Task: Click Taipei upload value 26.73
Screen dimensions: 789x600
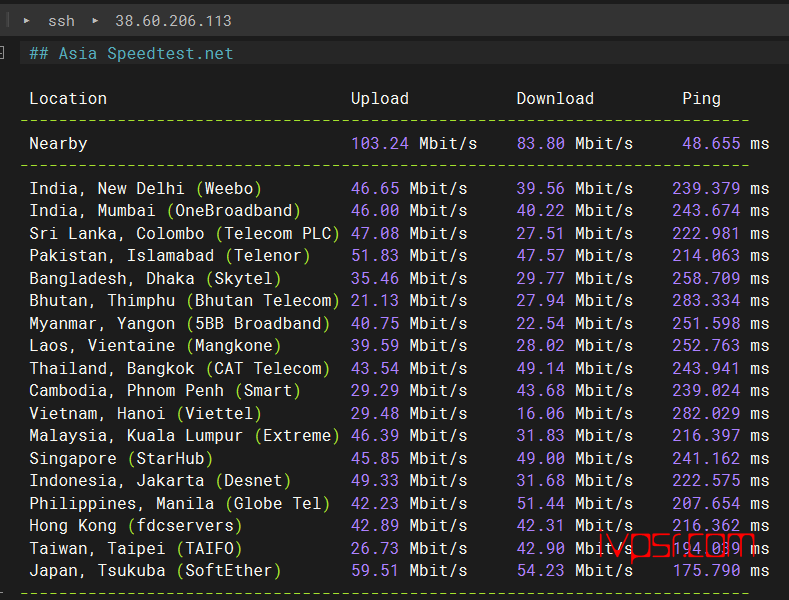Action: [375, 548]
